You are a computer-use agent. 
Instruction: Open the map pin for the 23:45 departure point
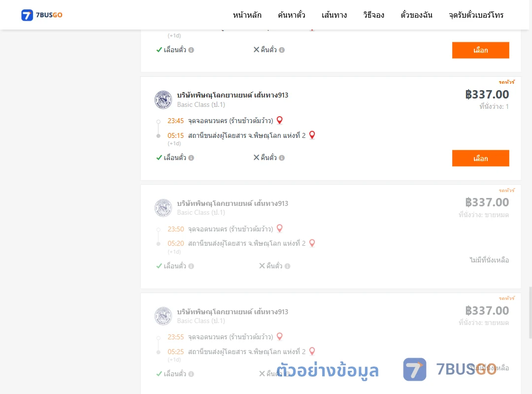[x=280, y=120]
